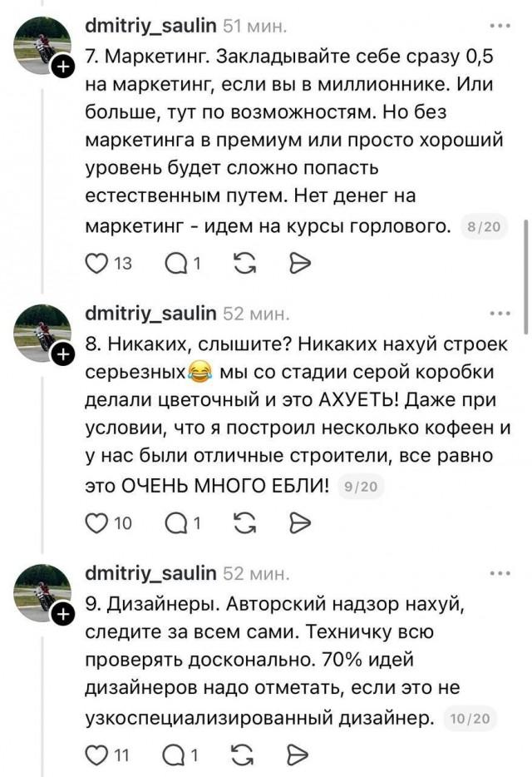The height and width of the screenshot is (777, 532).
Task: Open replies on the Маркетинг post
Action: (176, 265)
